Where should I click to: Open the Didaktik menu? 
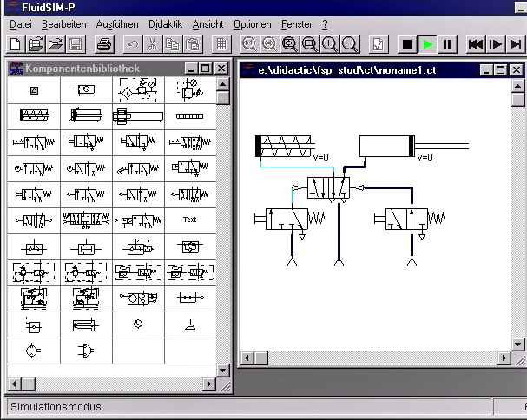(x=165, y=24)
